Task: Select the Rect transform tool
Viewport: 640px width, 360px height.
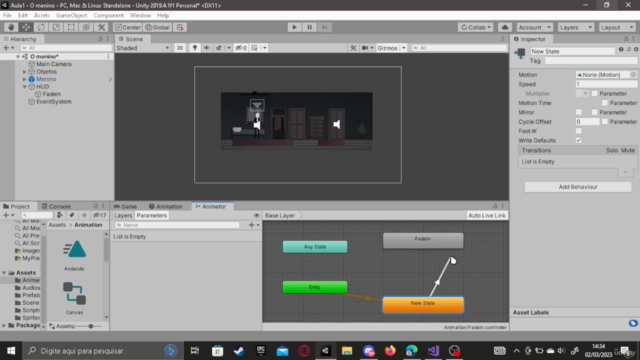Action: point(71,27)
